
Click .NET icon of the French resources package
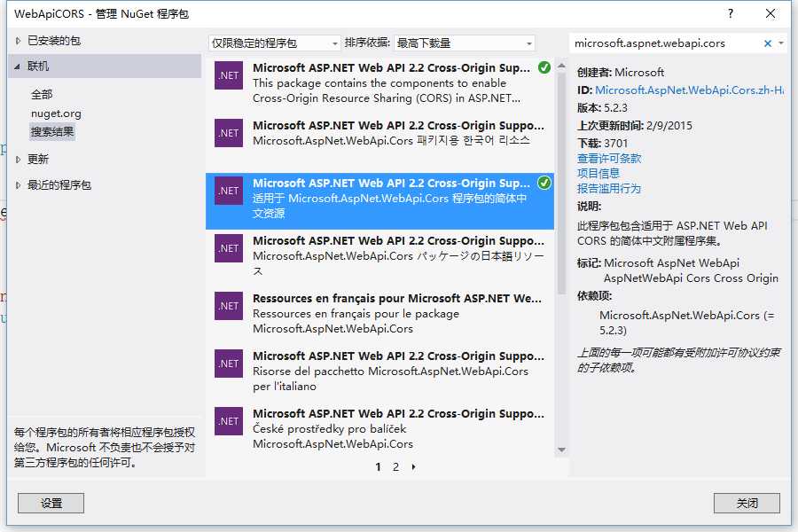pyautogui.click(x=229, y=306)
